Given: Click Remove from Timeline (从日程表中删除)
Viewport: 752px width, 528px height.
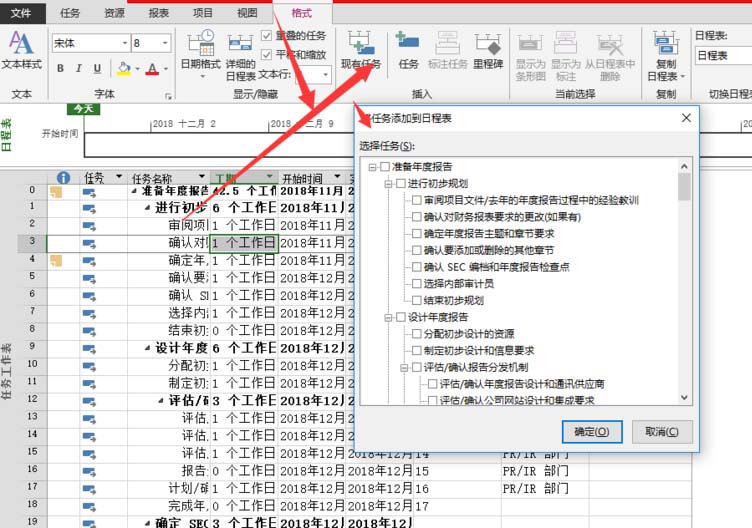Looking at the screenshot, I should (610, 56).
